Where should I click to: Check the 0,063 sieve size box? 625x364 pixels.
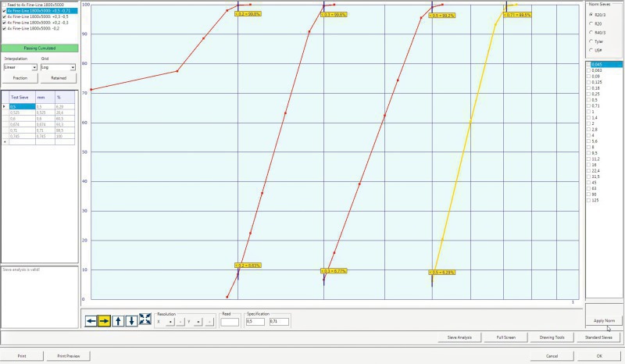coord(589,70)
